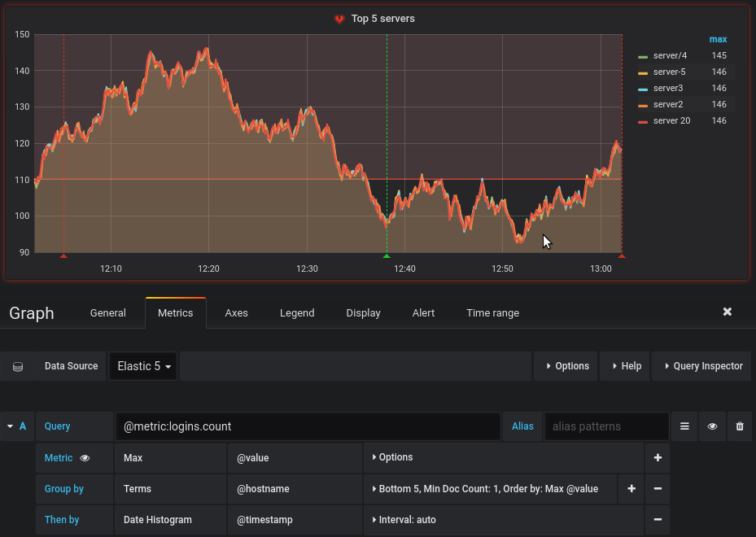Click the broken heart alert icon
756x537 pixels.
coord(339,19)
